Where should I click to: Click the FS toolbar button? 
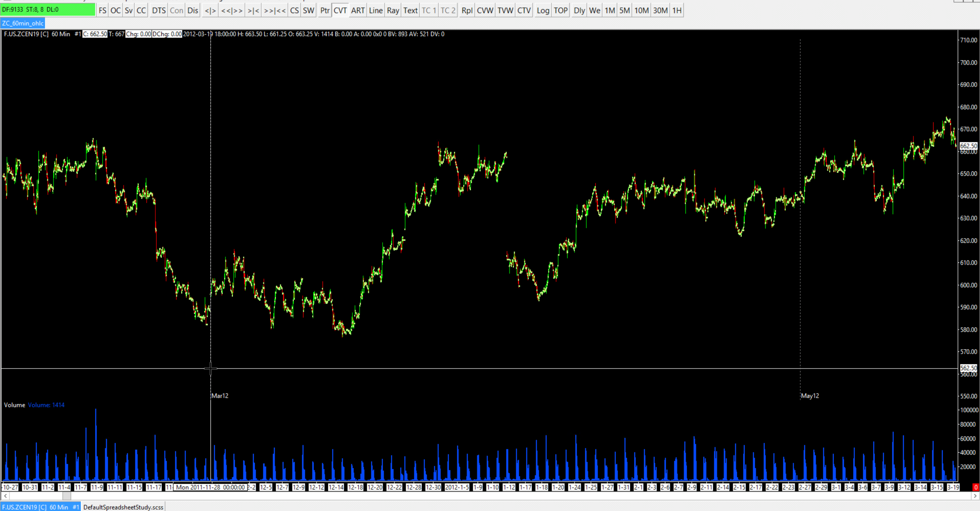(x=102, y=10)
